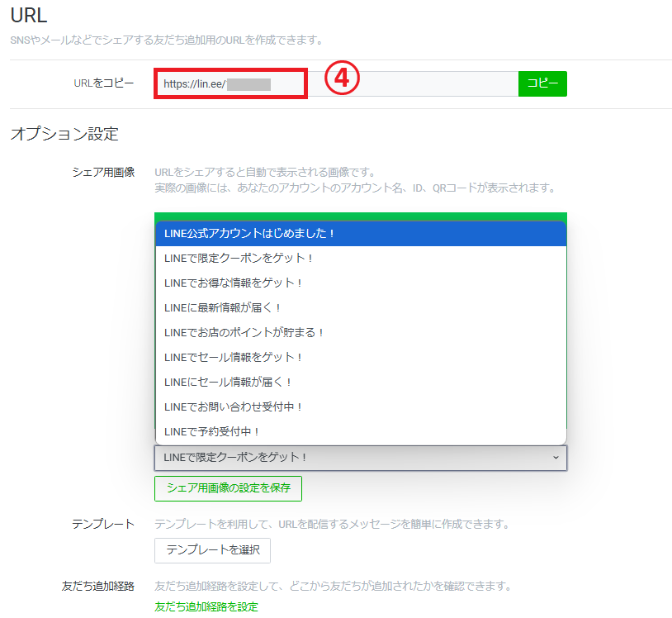Click the green コピー button
Screen dimensions: 672x618
[542, 83]
